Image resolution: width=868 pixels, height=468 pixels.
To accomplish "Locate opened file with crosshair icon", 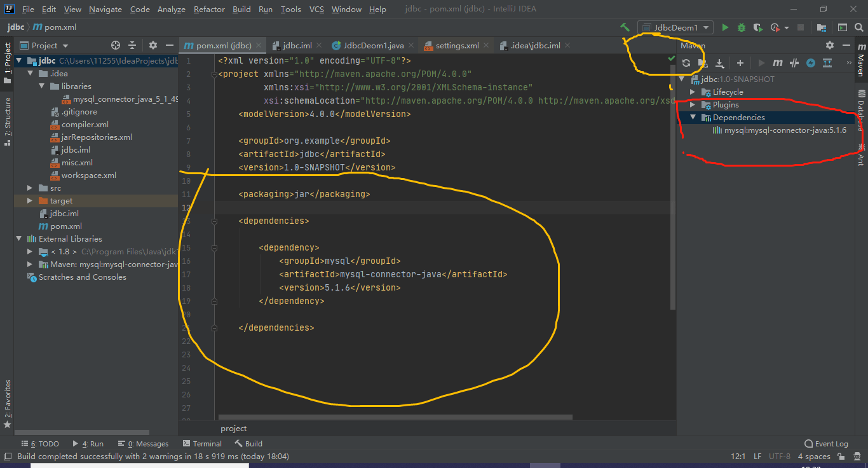I will point(116,45).
